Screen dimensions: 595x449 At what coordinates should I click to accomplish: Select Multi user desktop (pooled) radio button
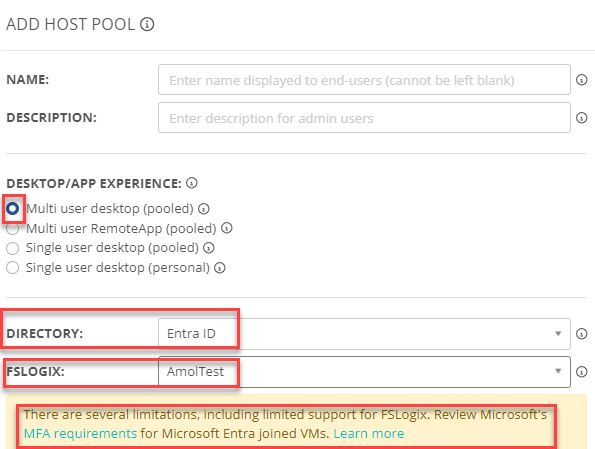click(13, 209)
